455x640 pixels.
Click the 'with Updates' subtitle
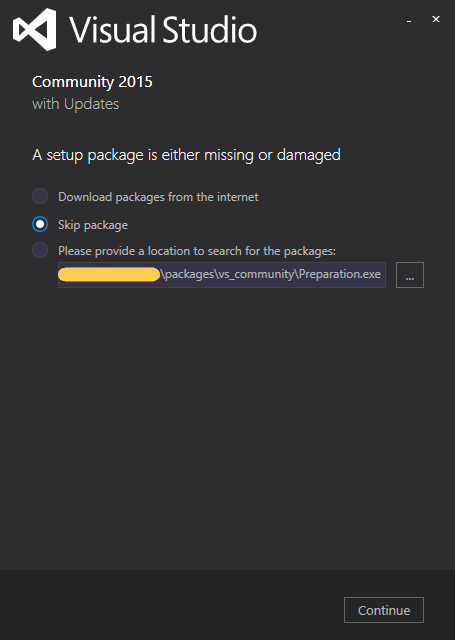click(75, 104)
